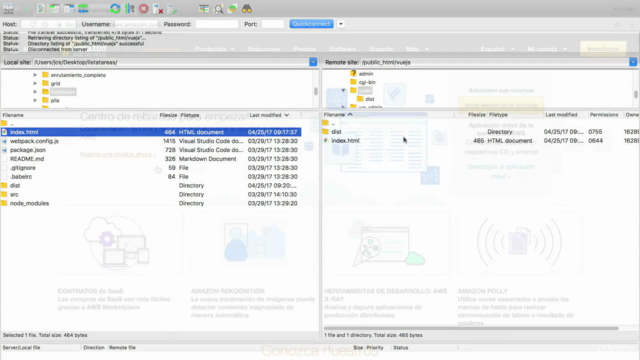Sort remote list by Filename header
The height and width of the screenshot is (360, 640).
[335, 115]
